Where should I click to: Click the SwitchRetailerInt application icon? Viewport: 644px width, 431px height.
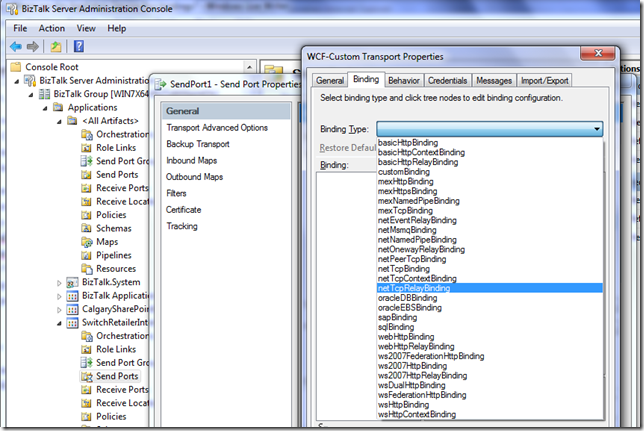coord(72,323)
